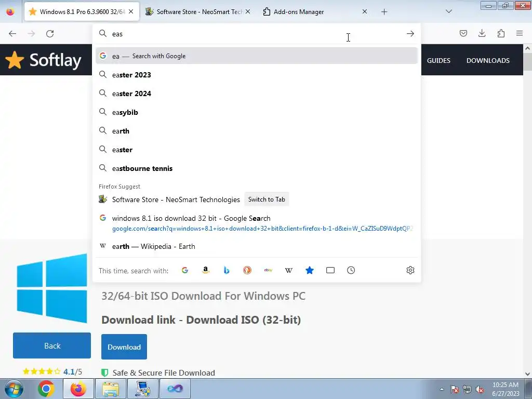Switch to Software Store - NeoSmart tab
Viewport: 532px width, 399px height.
pyautogui.click(x=198, y=11)
